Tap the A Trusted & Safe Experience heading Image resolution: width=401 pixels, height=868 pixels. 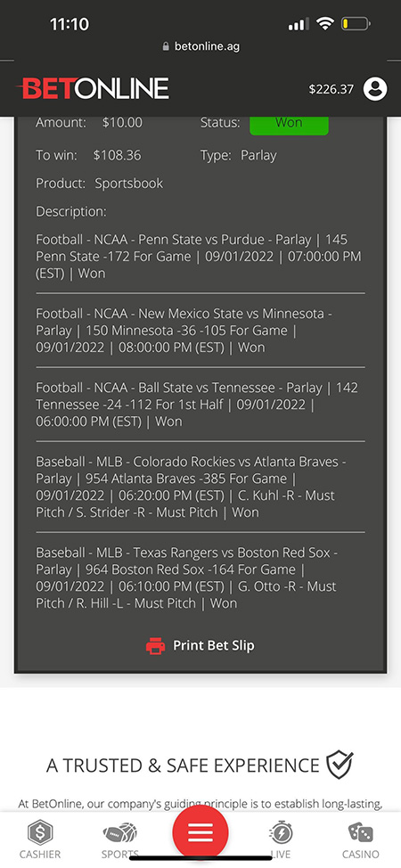pos(183,765)
